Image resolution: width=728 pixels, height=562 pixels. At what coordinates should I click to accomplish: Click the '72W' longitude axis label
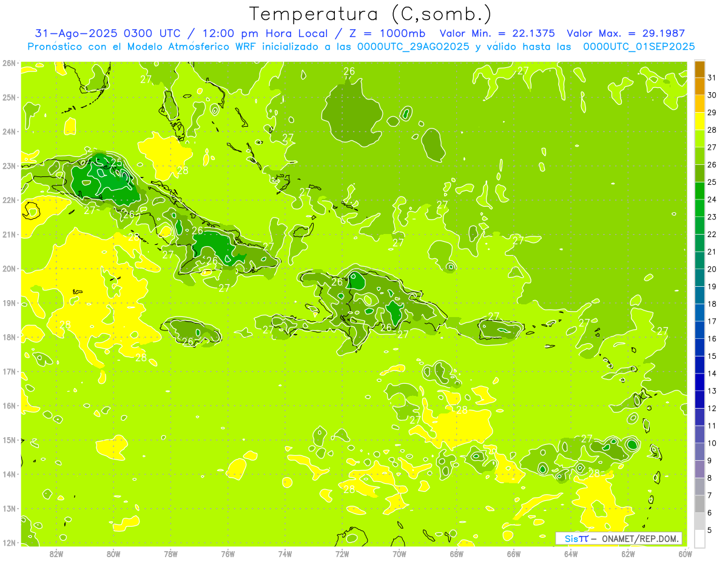coord(342,554)
